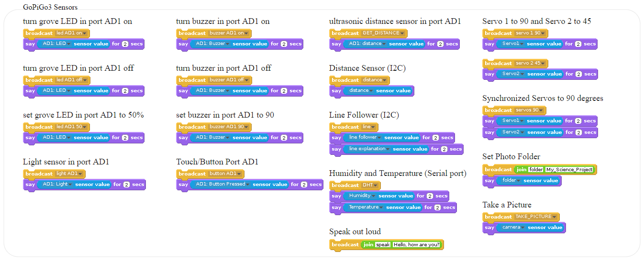
Task: Open the GET_DISTANCE broadcast message dropdown
Action: point(384,33)
